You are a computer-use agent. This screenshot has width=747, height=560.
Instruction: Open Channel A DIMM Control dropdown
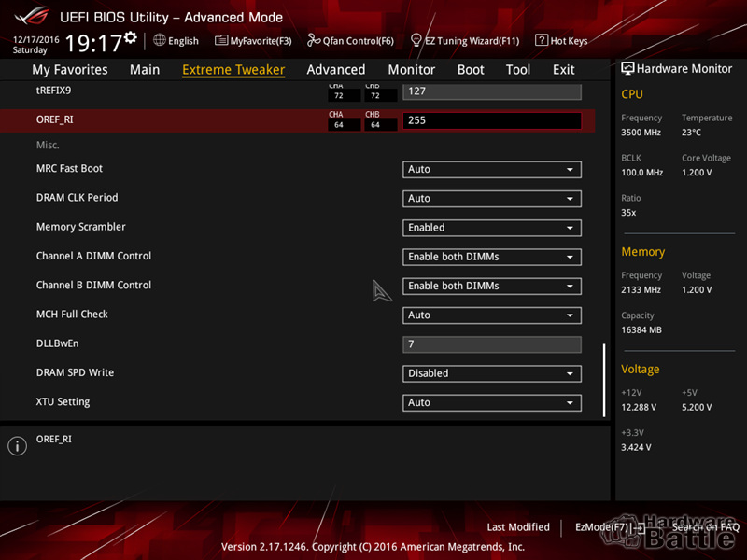pyautogui.click(x=492, y=258)
